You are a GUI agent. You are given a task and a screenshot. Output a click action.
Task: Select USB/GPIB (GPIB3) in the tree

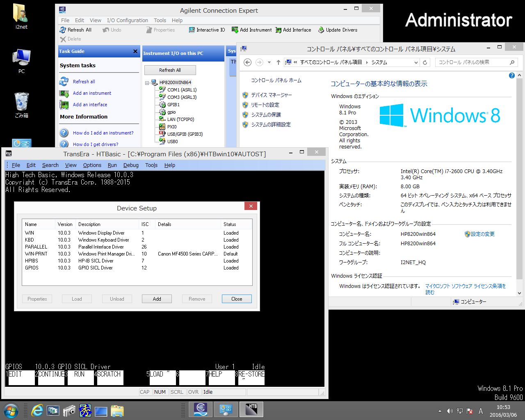click(x=185, y=134)
